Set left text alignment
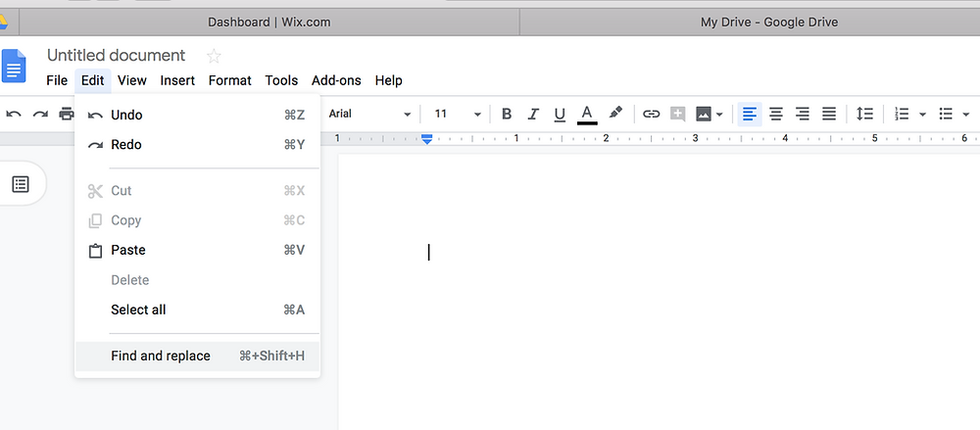The image size is (980, 430). click(750, 114)
